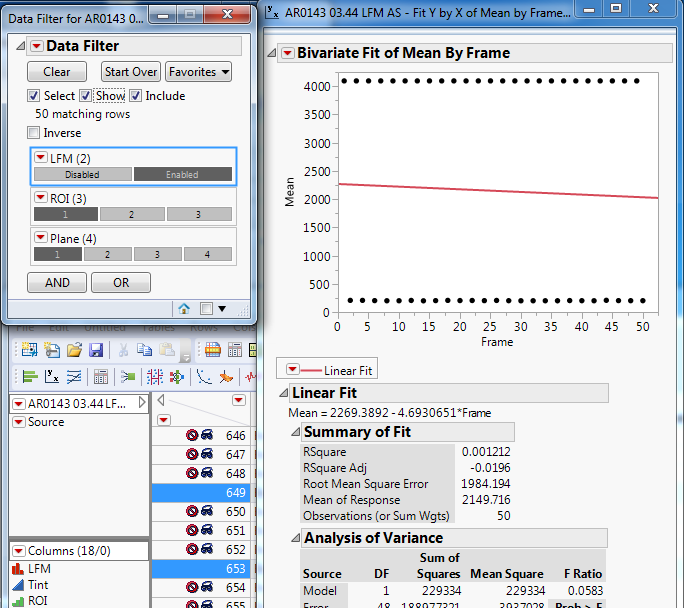Launch the Fit Y by X icon
The width and height of the screenshot is (684, 608).
point(52,376)
